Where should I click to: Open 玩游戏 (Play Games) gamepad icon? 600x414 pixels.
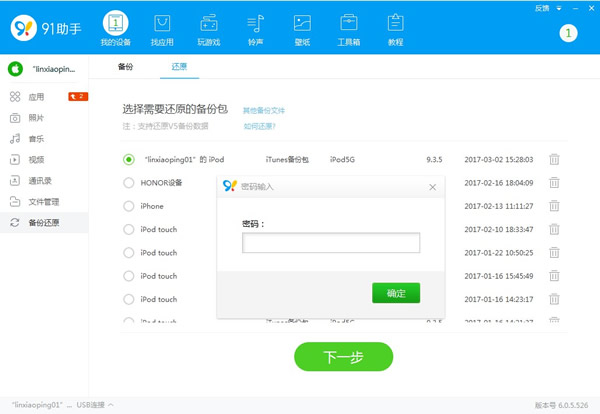point(208,29)
